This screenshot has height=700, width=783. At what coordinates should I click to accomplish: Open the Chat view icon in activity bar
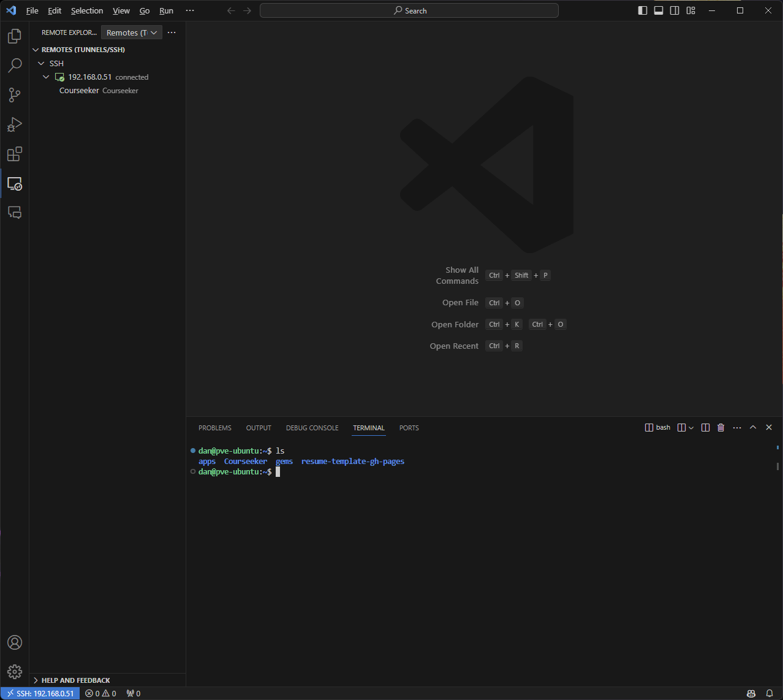(15, 213)
